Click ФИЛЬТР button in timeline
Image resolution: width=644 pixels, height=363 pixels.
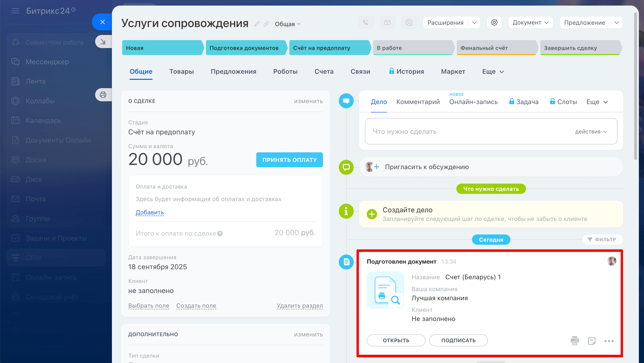[602, 239]
